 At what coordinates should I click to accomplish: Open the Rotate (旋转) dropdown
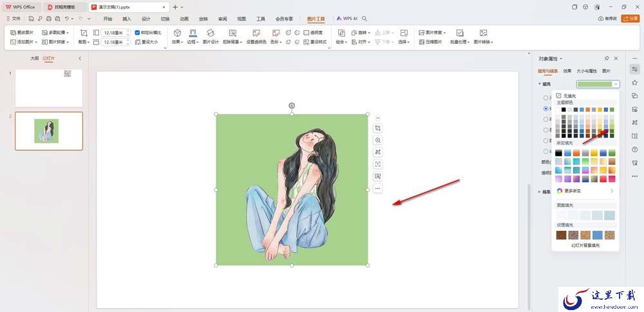pos(361,32)
